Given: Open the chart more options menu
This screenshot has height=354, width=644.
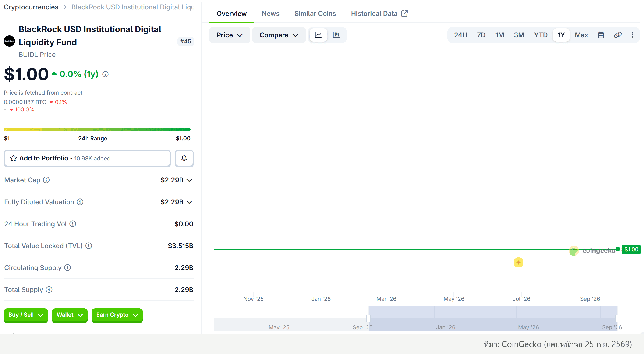Looking at the screenshot, I should tap(632, 35).
